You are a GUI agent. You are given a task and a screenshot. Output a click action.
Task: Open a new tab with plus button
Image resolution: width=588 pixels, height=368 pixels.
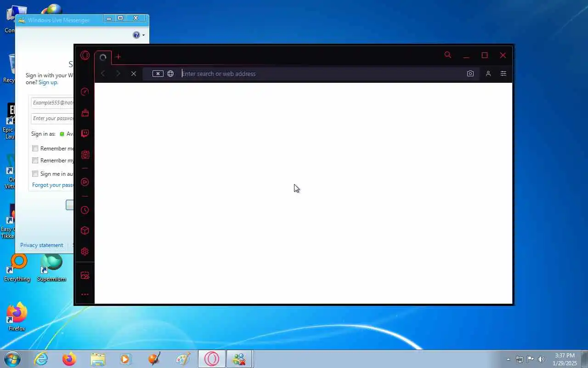pyautogui.click(x=118, y=57)
